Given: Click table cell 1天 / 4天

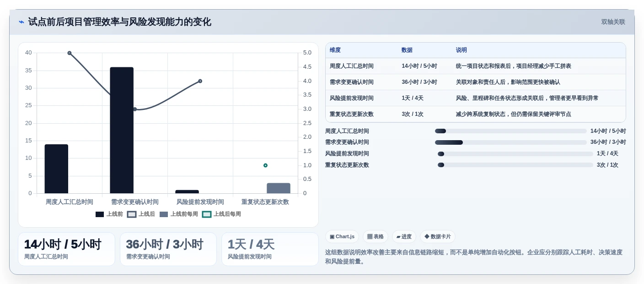Looking at the screenshot, I should (x=413, y=98).
